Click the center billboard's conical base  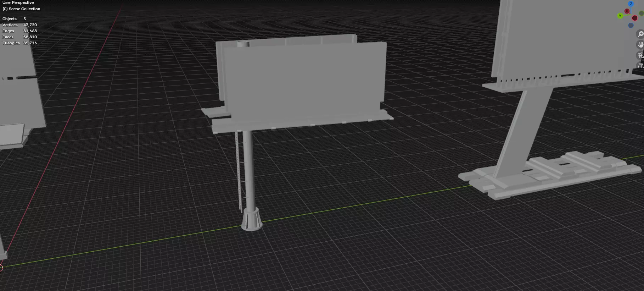pos(252,220)
